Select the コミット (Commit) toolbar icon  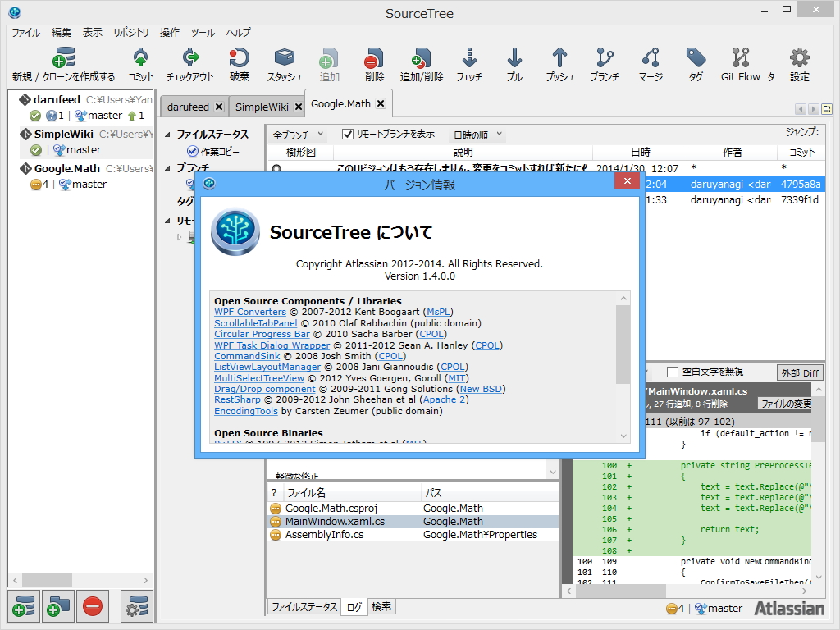pos(139,64)
